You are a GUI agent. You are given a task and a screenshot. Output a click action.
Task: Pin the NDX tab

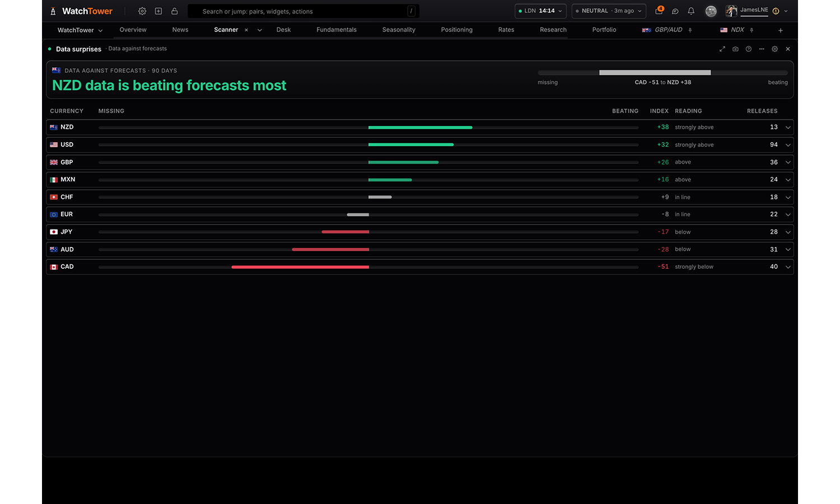(752, 30)
